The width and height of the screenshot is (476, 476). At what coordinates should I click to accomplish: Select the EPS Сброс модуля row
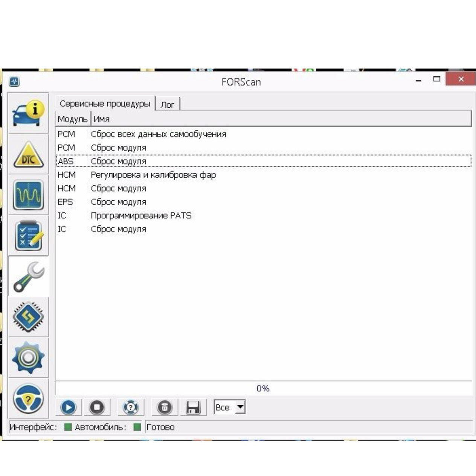tap(264, 202)
